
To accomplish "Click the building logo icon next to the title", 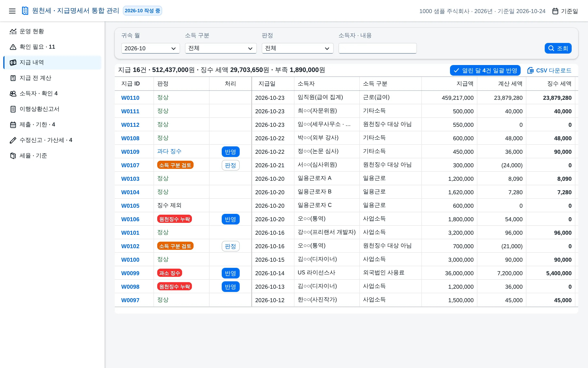I will coord(25,11).
